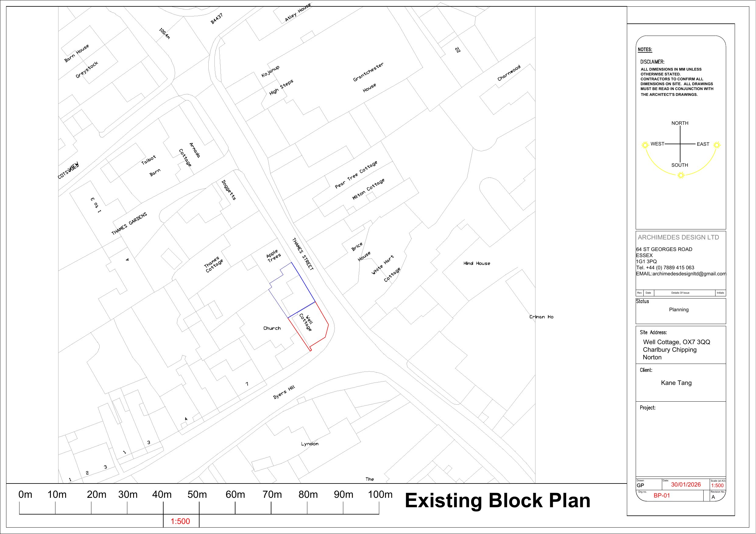Toggle the red date 30/01/2026
Screen dimensions: 756x534
pos(686,485)
